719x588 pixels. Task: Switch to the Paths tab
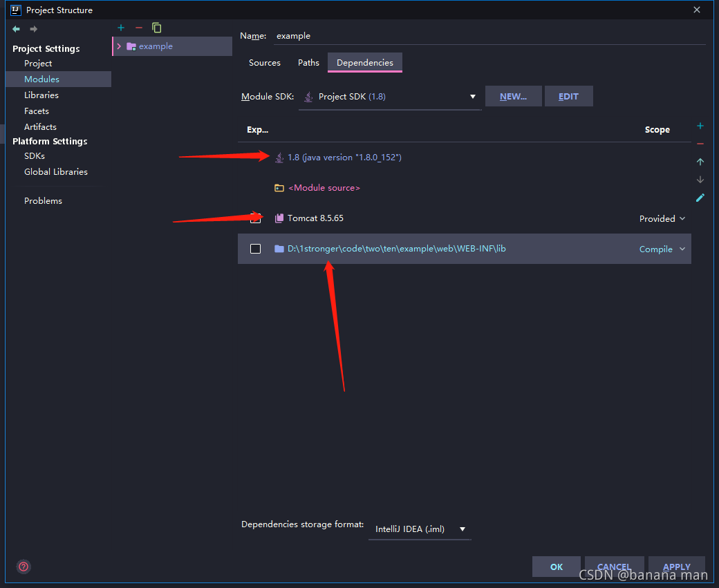coord(308,62)
